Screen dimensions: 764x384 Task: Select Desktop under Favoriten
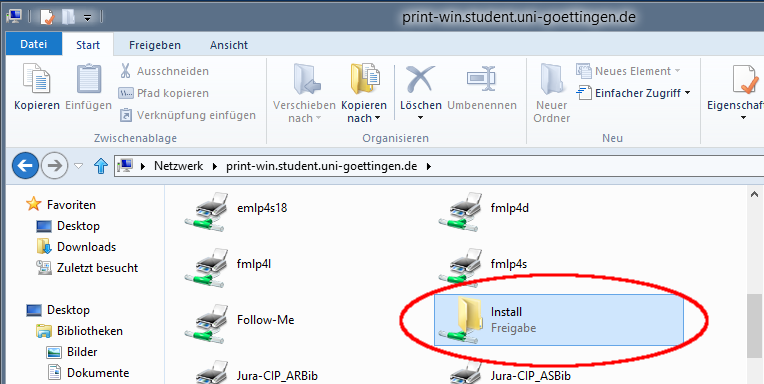click(78, 226)
